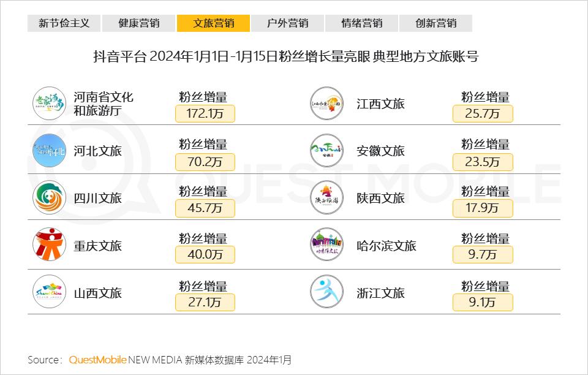Click the 江西文旅 account name
The image size is (588, 375).
click(380, 104)
